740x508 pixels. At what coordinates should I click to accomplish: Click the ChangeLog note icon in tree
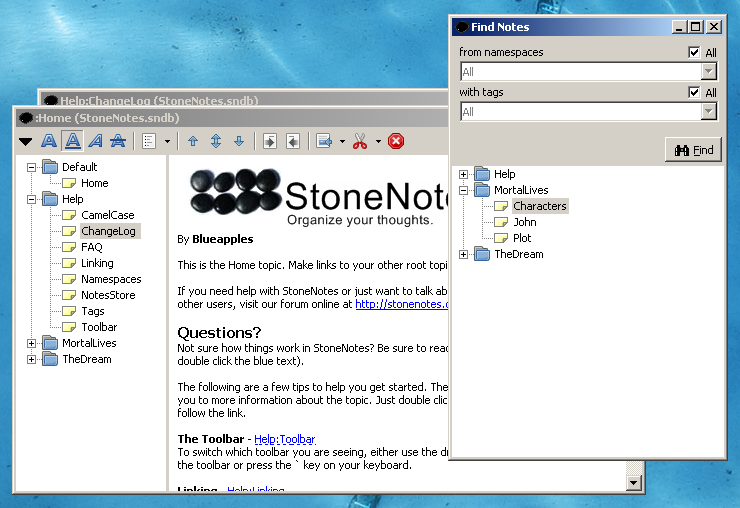(x=69, y=231)
